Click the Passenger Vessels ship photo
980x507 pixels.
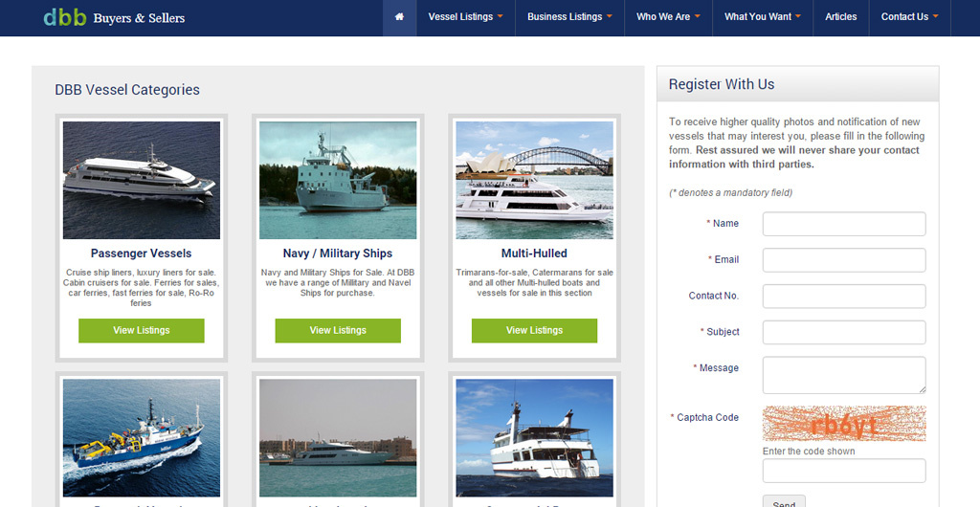(x=142, y=180)
